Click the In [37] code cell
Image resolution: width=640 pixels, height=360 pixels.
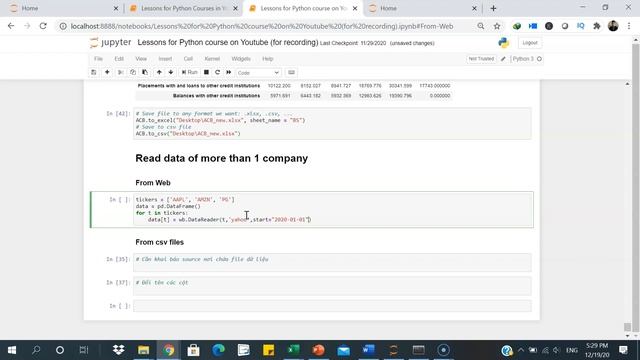coord(332,286)
